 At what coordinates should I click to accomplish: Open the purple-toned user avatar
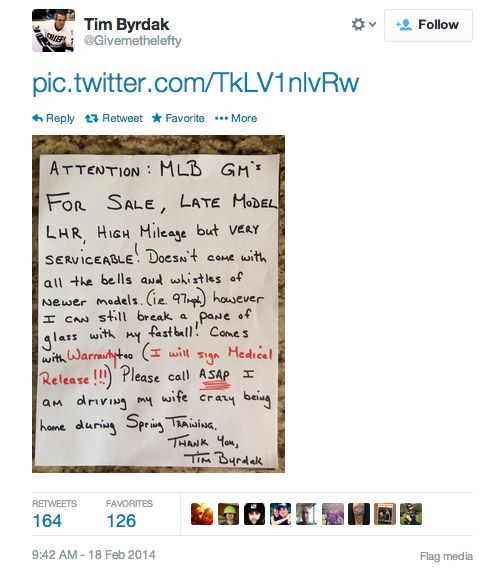point(333,514)
